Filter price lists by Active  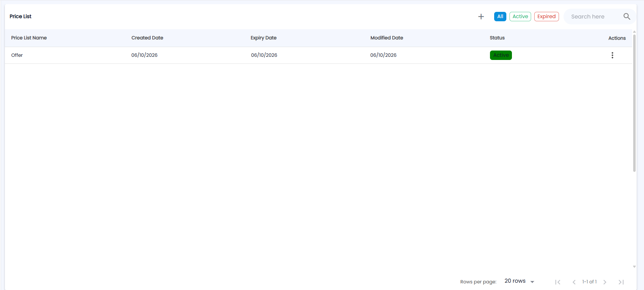(x=520, y=16)
